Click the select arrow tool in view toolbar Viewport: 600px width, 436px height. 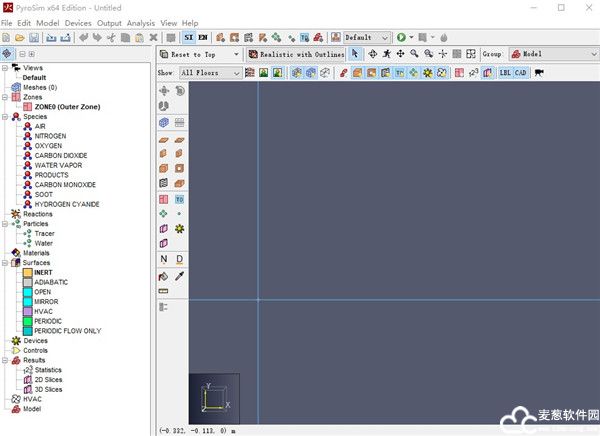357,54
